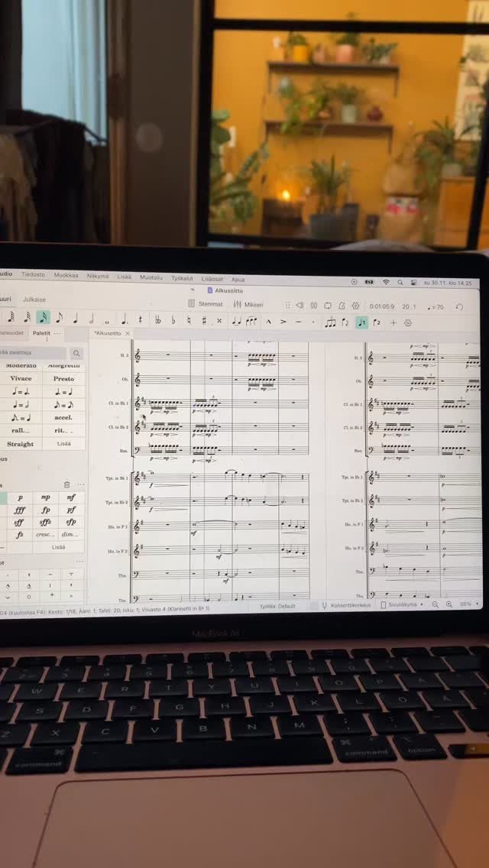Select the eighth note duration
Screen dimensions: 489x868
point(59,319)
